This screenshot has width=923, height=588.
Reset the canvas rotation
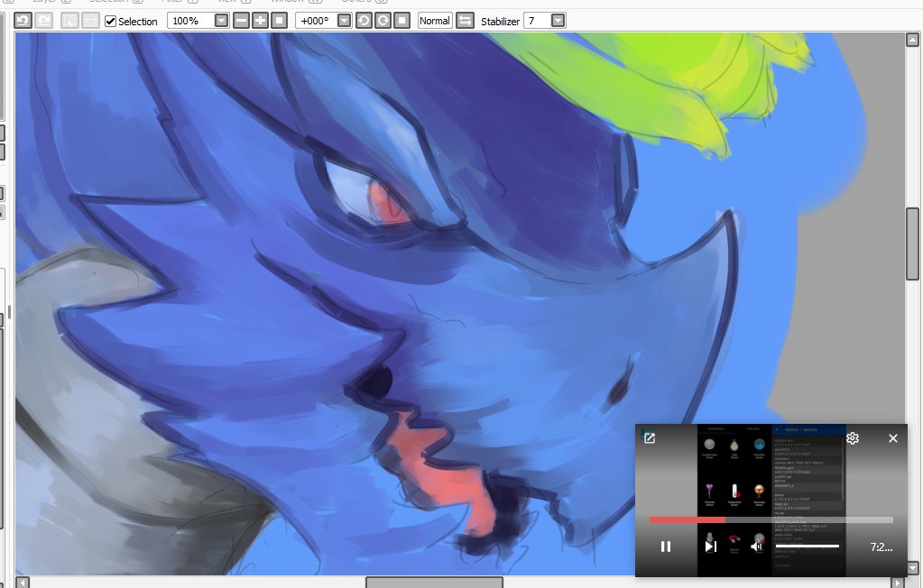pyautogui.click(x=402, y=21)
